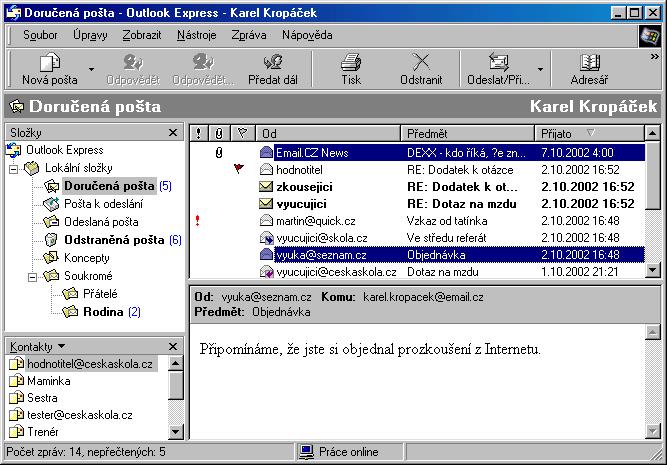Viewport: 667px width, 465px height.
Task: Click envelope icon of zkousejici message
Action: (266, 186)
